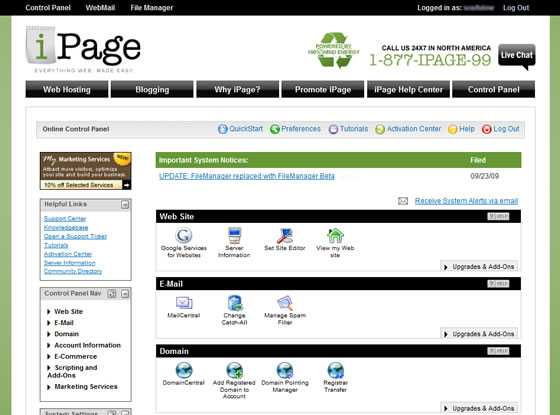The width and height of the screenshot is (560, 415).
Task: Click the My Marketing Services banner
Action: (x=86, y=171)
